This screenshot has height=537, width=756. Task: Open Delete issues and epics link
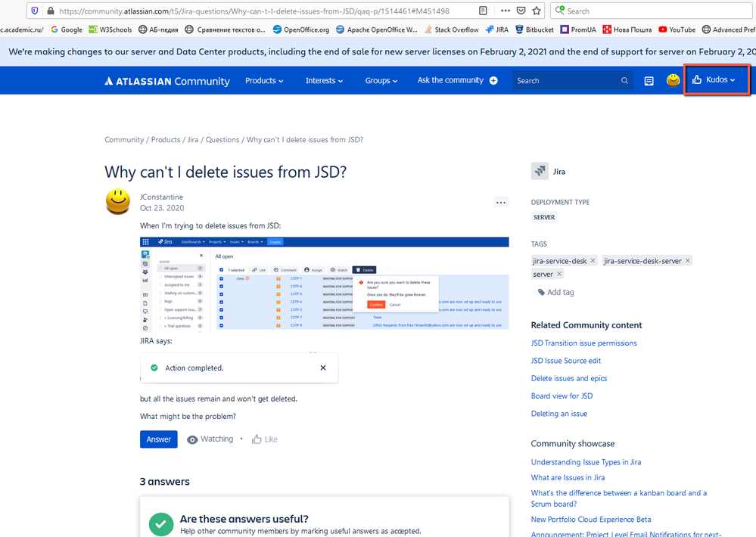(569, 378)
